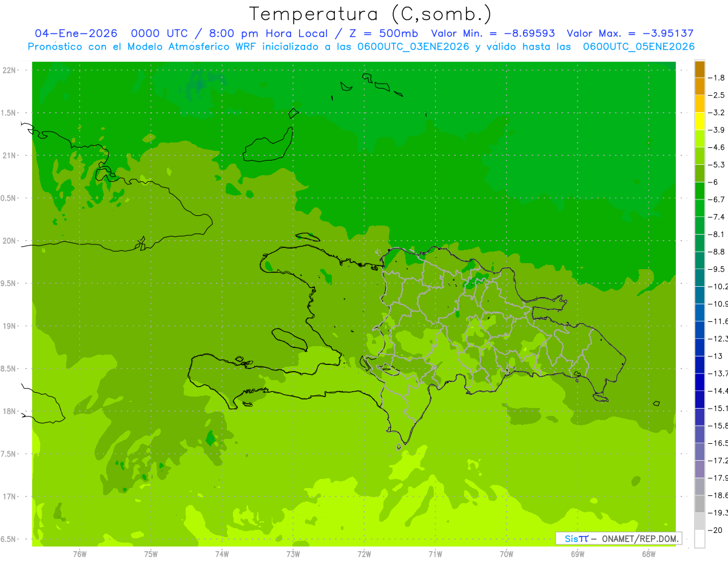Click the "-3.2" colorbar value
728x562 pixels.
[x=717, y=113]
